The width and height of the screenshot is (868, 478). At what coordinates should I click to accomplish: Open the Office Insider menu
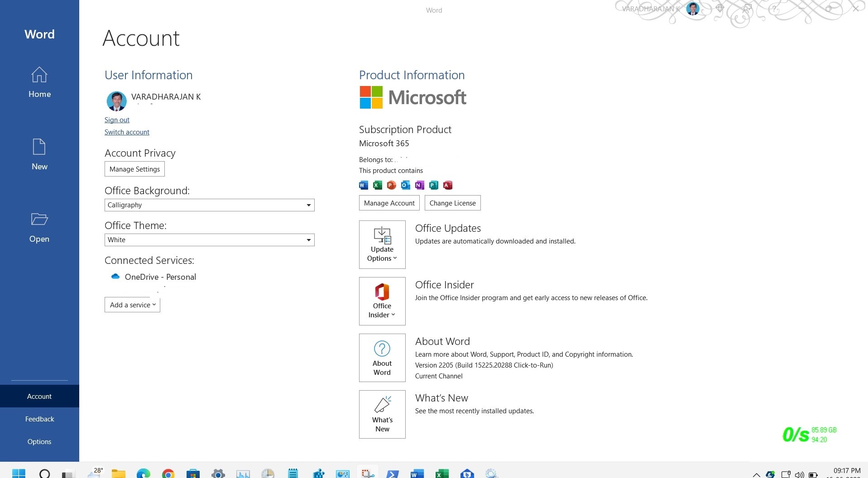point(382,301)
